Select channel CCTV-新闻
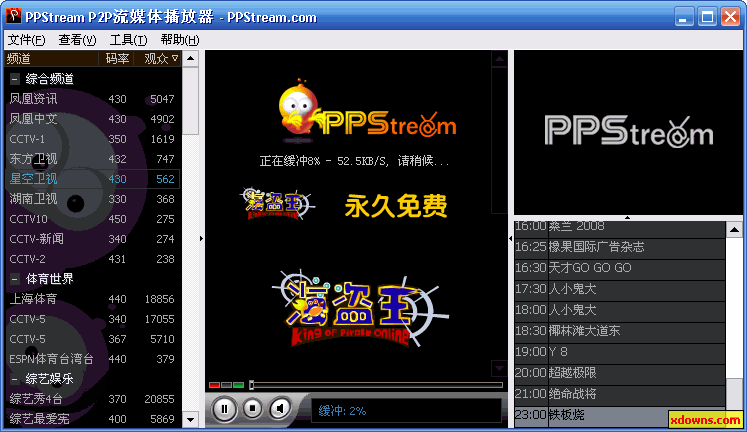Image resolution: width=747 pixels, height=432 pixels. [92, 239]
